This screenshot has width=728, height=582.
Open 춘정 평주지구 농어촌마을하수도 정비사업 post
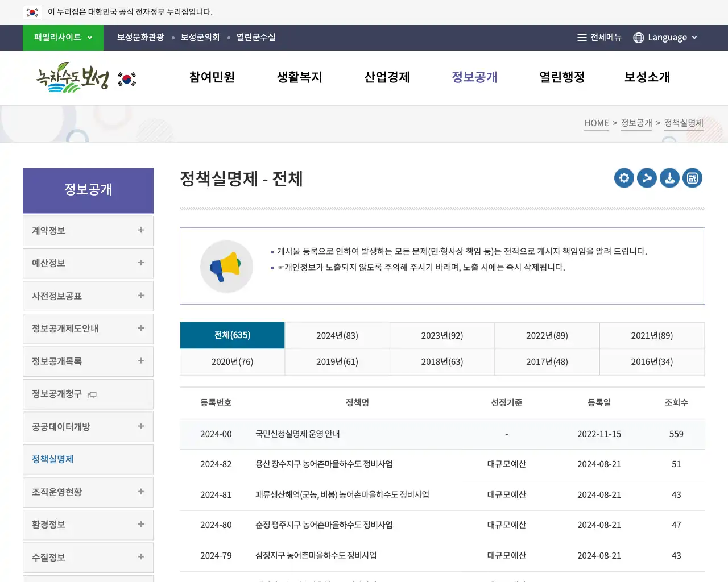[x=324, y=525]
